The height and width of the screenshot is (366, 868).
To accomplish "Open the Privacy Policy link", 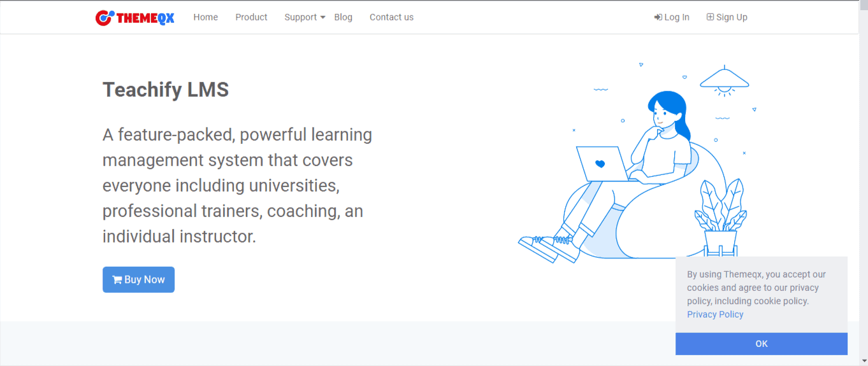I will coord(715,314).
